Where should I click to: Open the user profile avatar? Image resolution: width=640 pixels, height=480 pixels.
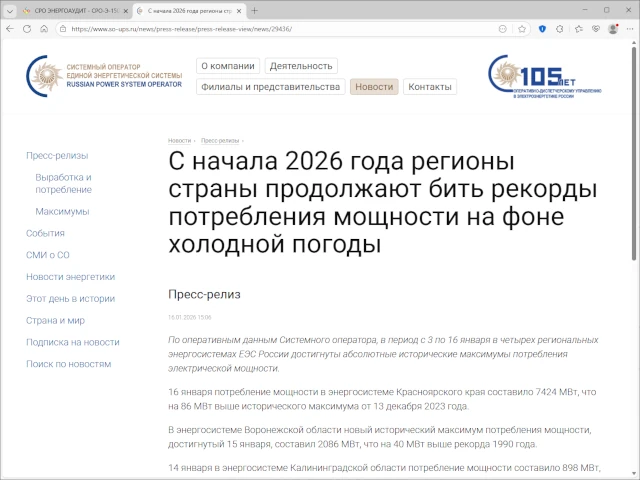pos(613,29)
